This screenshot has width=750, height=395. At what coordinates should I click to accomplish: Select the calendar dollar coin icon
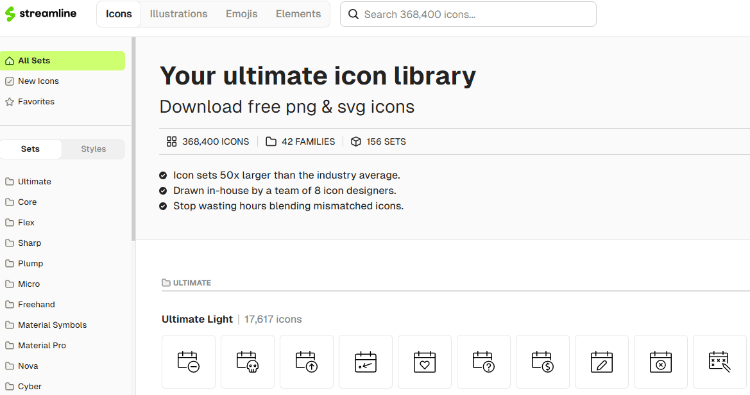click(x=543, y=362)
